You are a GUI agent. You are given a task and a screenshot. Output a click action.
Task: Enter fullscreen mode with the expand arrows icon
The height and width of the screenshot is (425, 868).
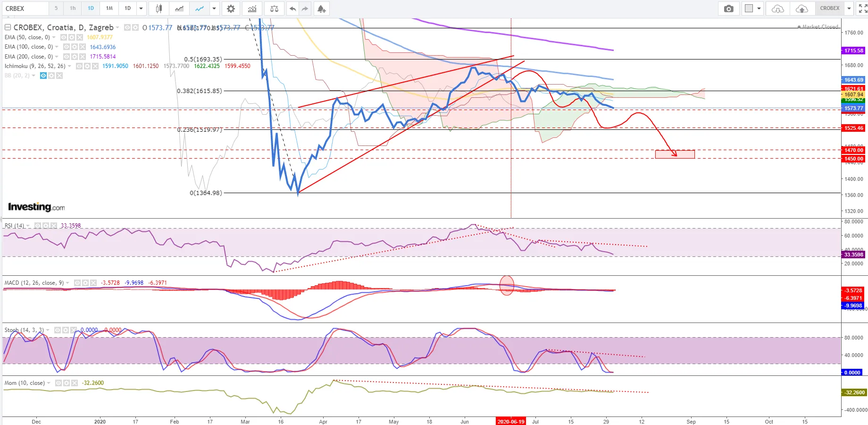[862, 8]
